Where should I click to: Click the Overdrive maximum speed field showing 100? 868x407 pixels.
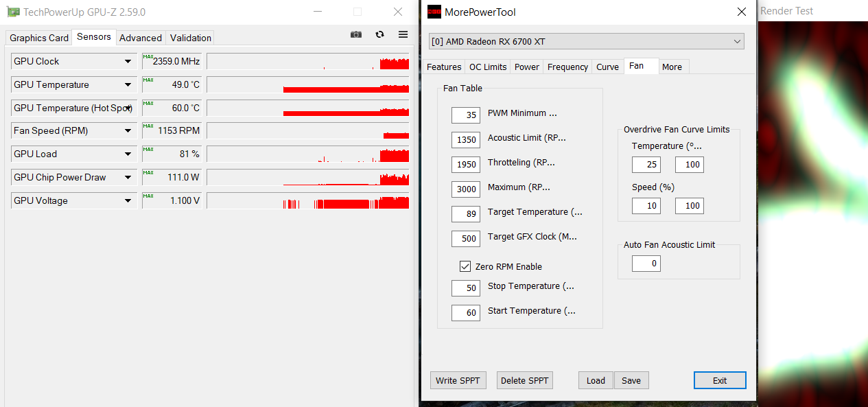[x=690, y=205]
